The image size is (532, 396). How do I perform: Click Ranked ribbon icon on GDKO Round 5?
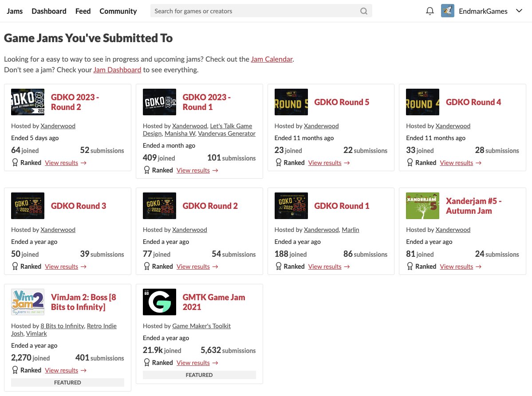pyautogui.click(x=278, y=163)
